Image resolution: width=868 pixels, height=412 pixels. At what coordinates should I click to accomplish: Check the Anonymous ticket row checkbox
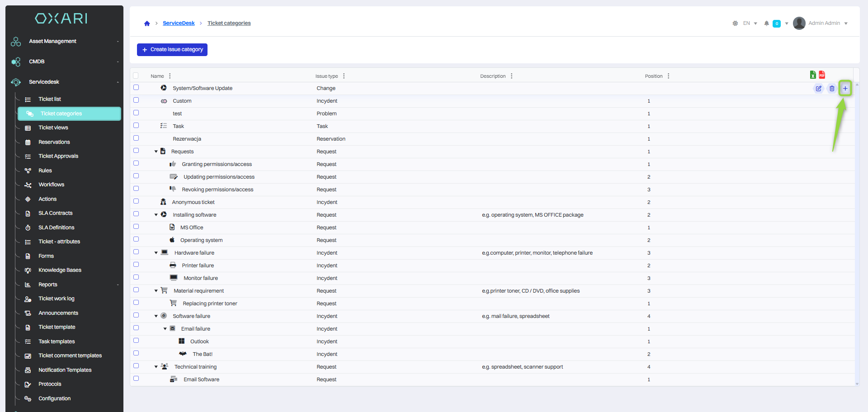click(136, 202)
